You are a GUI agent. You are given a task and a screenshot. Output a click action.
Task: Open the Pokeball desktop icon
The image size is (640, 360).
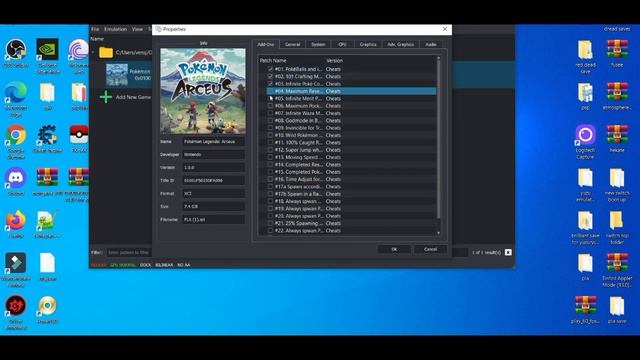tap(79, 135)
